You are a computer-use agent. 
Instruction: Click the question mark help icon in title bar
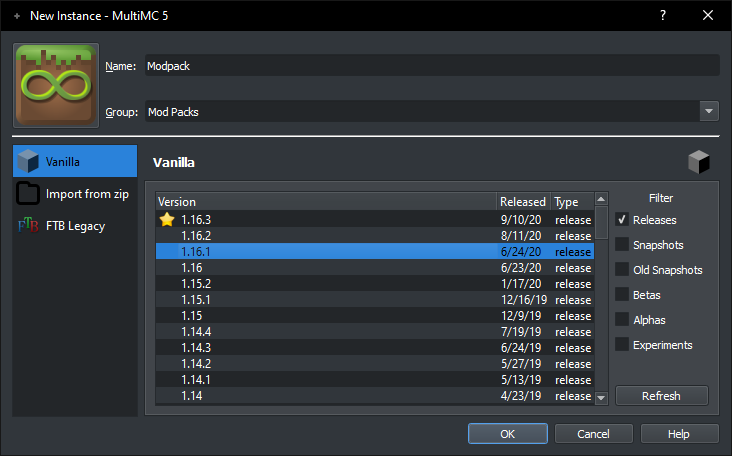click(x=662, y=15)
